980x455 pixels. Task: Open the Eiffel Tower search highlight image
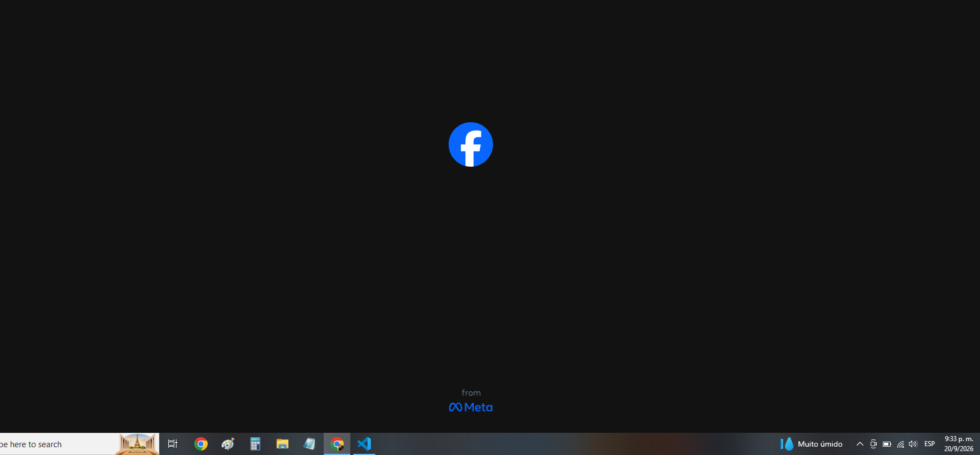(137, 444)
